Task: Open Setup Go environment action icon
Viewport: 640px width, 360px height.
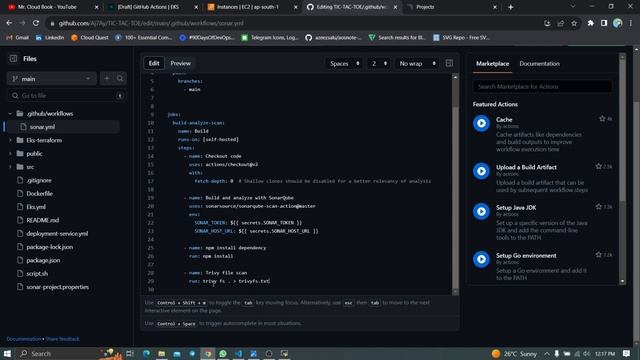Action: (481, 259)
